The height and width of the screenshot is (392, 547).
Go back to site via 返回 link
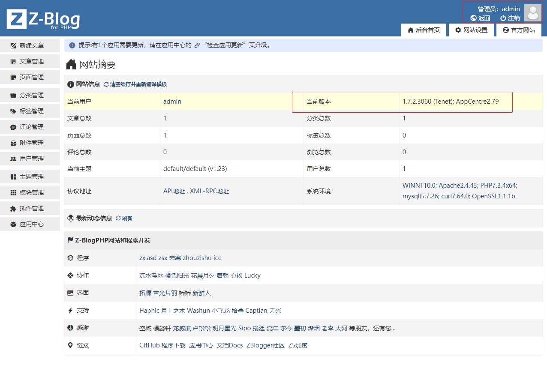(481, 18)
